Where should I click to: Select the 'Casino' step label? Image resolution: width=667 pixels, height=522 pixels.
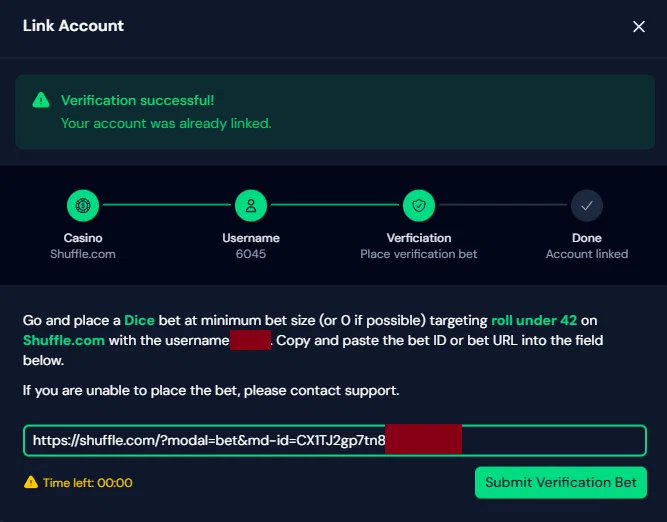(x=83, y=238)
